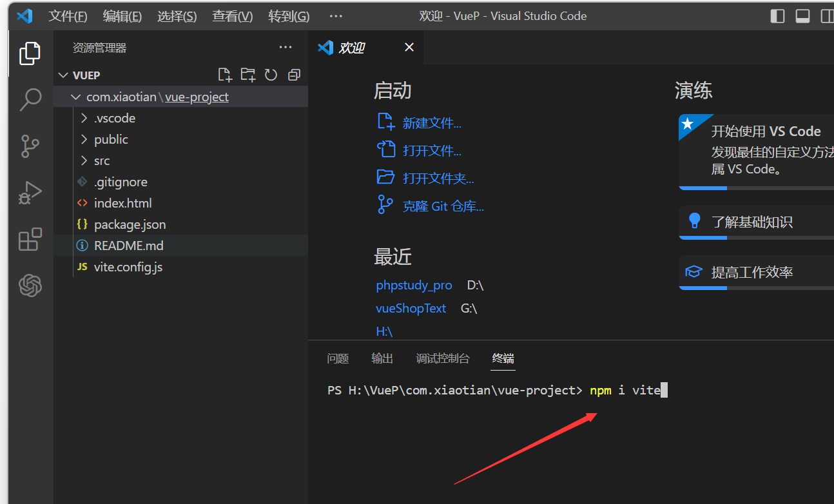The width and height of the screenshot is (834, 504).
Task: Open the Source Control view
Action: point(30,146)
